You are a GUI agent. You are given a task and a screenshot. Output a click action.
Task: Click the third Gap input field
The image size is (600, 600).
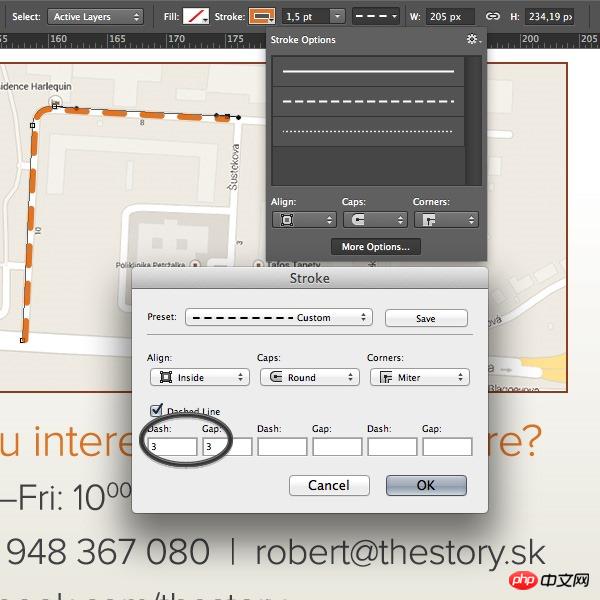pyautogui.click(x=447, y=447)
